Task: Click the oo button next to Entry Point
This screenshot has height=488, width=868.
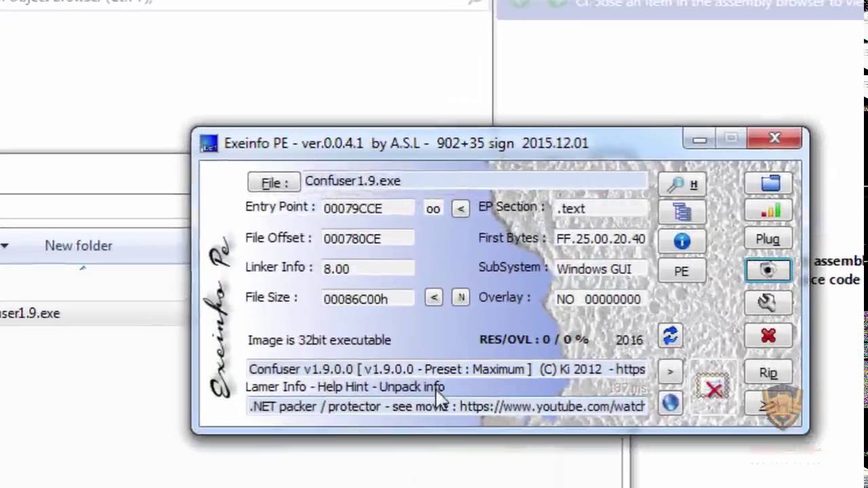Action: pos(433,209)
